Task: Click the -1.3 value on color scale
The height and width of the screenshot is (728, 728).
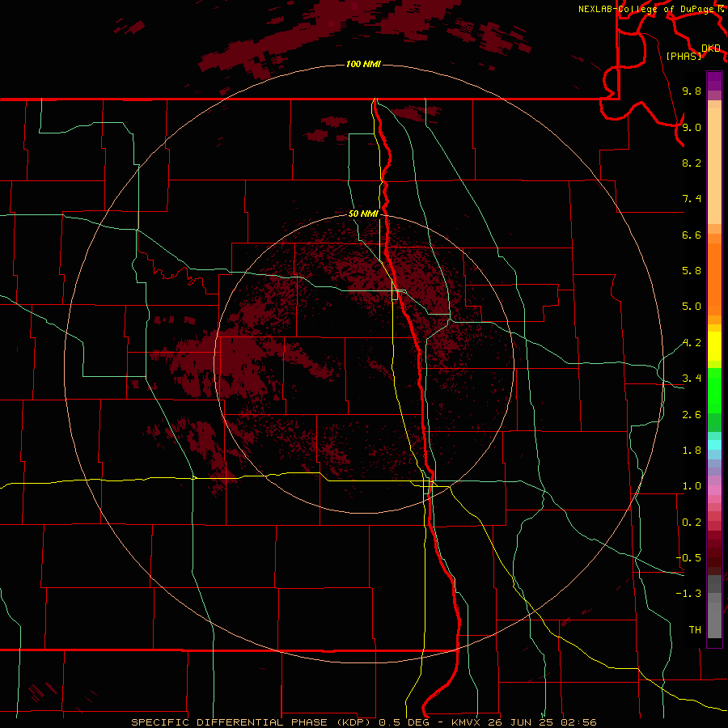Action: pos(688,594)
